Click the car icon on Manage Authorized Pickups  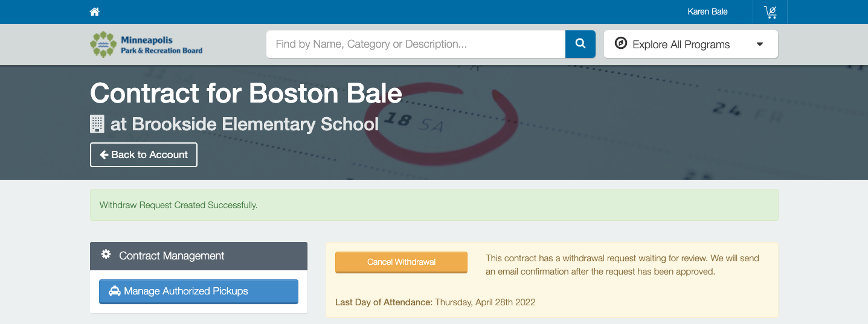tap(115, 291)
